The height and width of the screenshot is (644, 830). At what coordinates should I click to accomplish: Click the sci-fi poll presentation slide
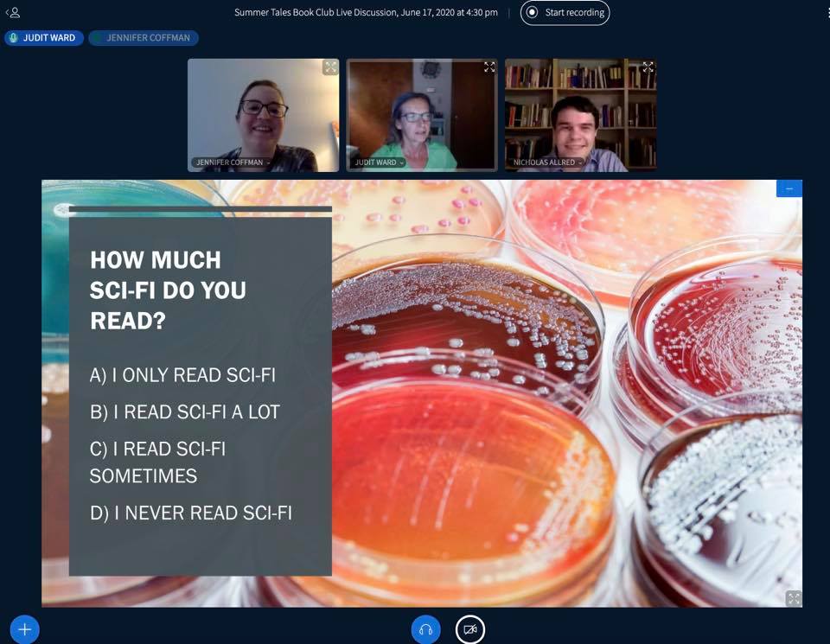coord(422,393)
